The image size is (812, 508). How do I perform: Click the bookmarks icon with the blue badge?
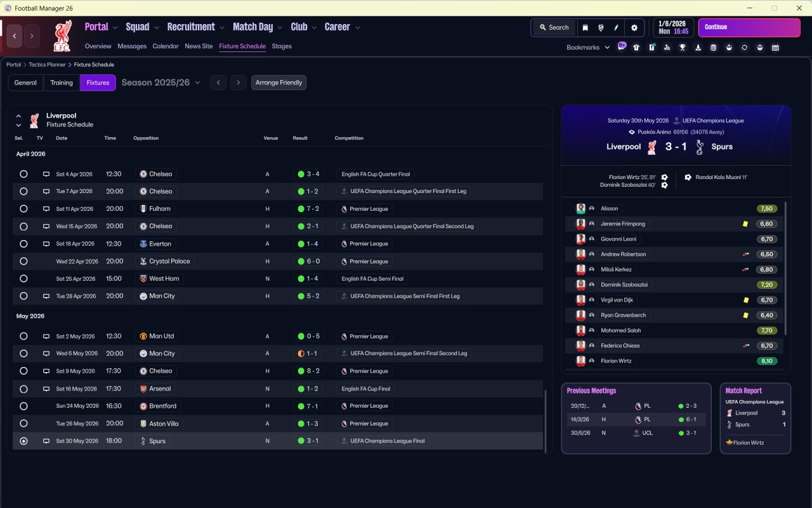pyautogui.click(x=652, y=48)
